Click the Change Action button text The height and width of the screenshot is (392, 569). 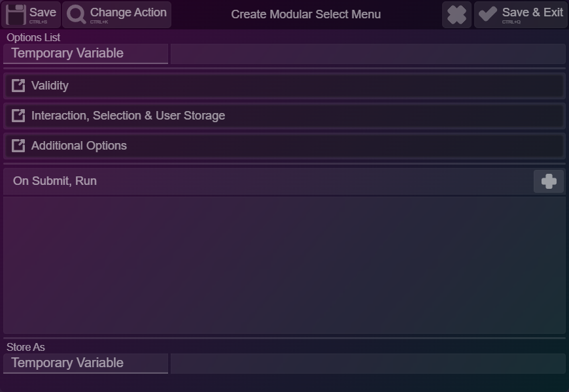click(x=128, y=12)
